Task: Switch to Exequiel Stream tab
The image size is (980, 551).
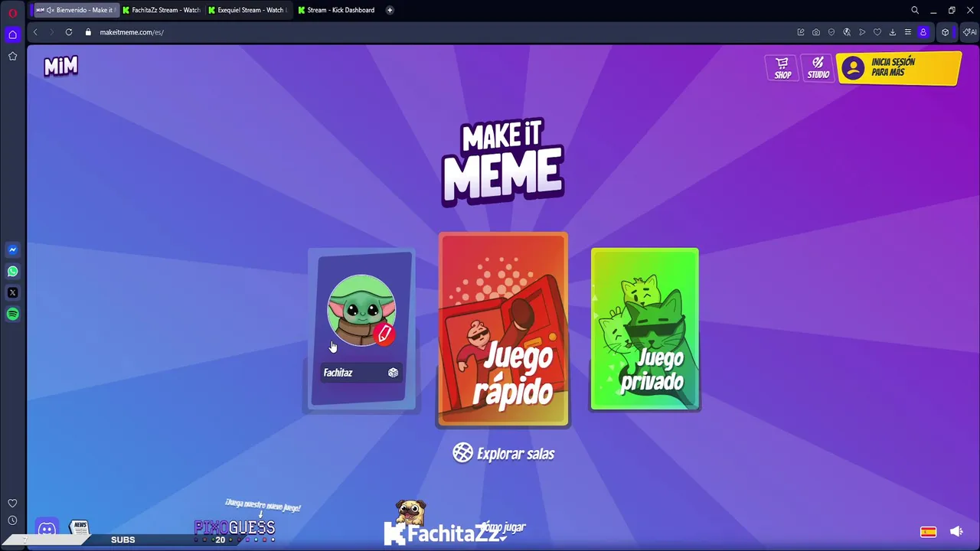Action: [247, 10]
